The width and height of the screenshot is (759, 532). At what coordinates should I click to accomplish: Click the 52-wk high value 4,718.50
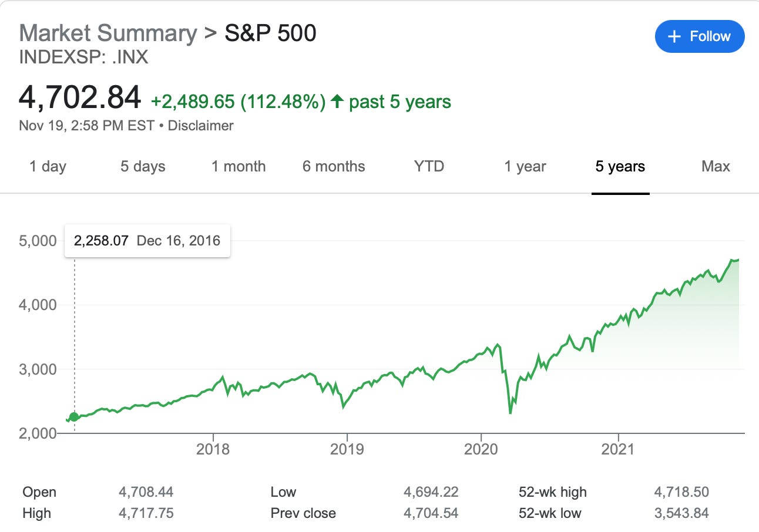pos(682,492)
